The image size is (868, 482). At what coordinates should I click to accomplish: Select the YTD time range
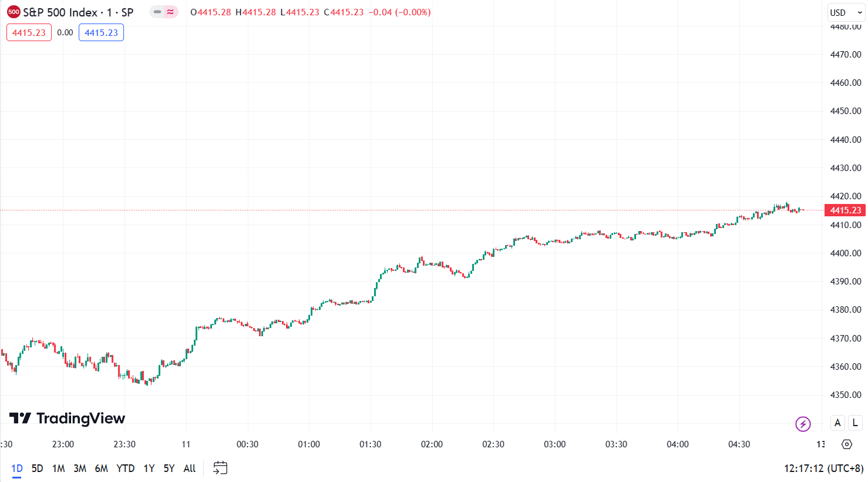point(125,468)
